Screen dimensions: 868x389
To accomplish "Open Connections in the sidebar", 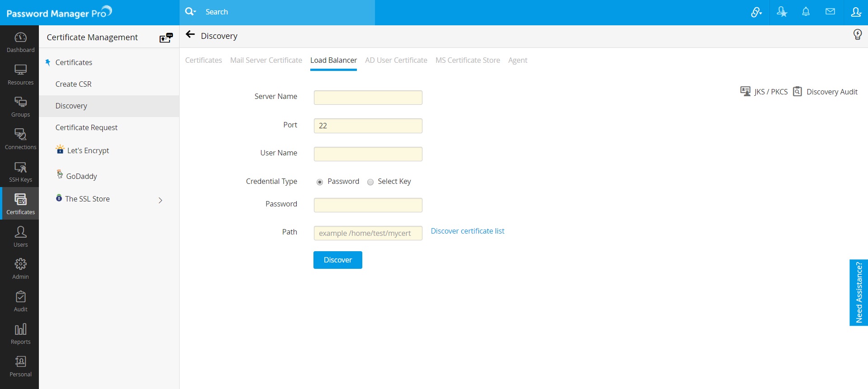I will [20, 140].
